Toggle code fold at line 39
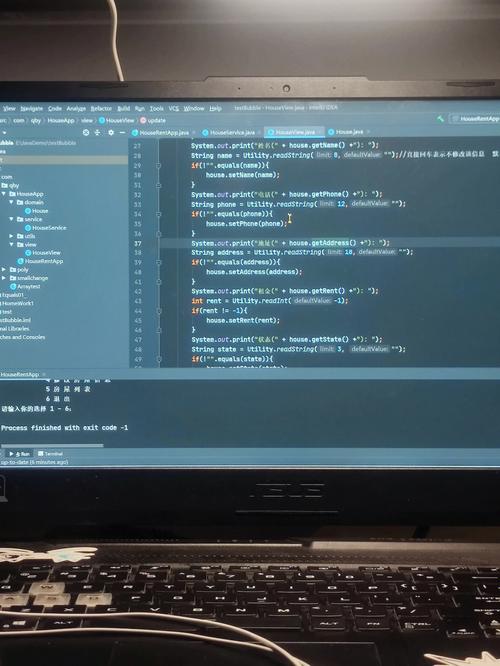Screen dimensions: 500x666 point(158,262)
